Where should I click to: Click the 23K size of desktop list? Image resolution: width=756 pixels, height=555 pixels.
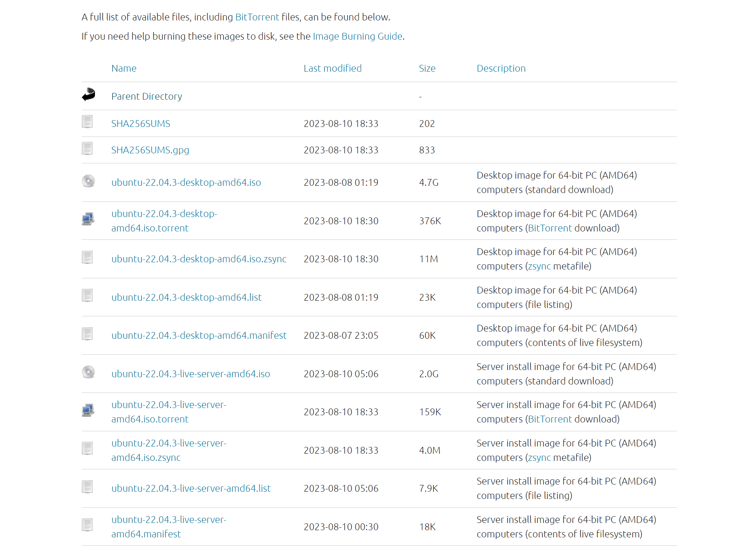(x=427, y=298)
